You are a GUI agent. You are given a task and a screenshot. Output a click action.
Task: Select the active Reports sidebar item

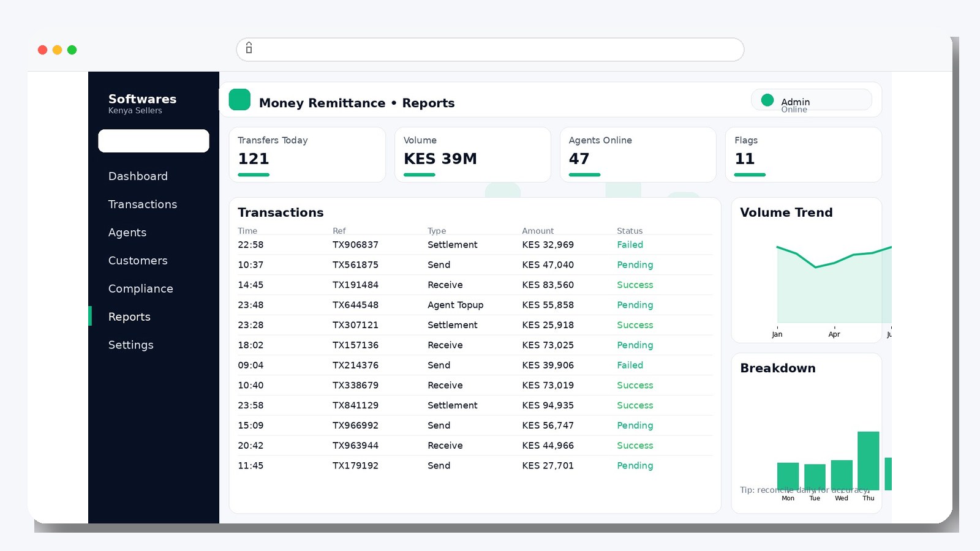pos(129,317)
